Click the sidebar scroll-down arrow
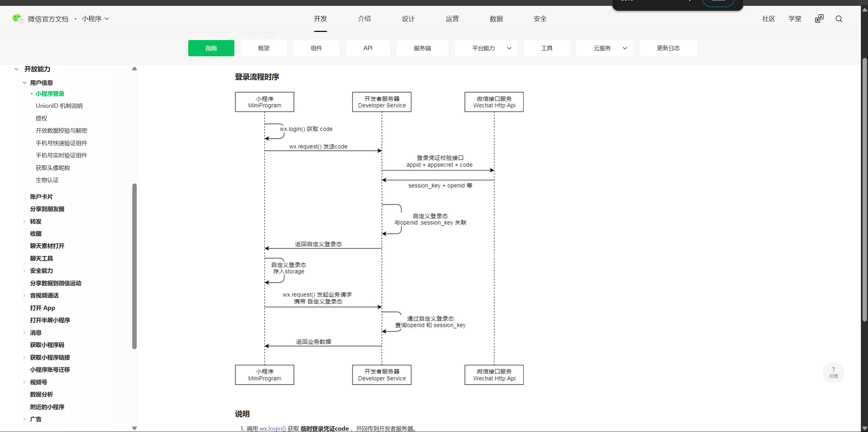 pos(134,428)
